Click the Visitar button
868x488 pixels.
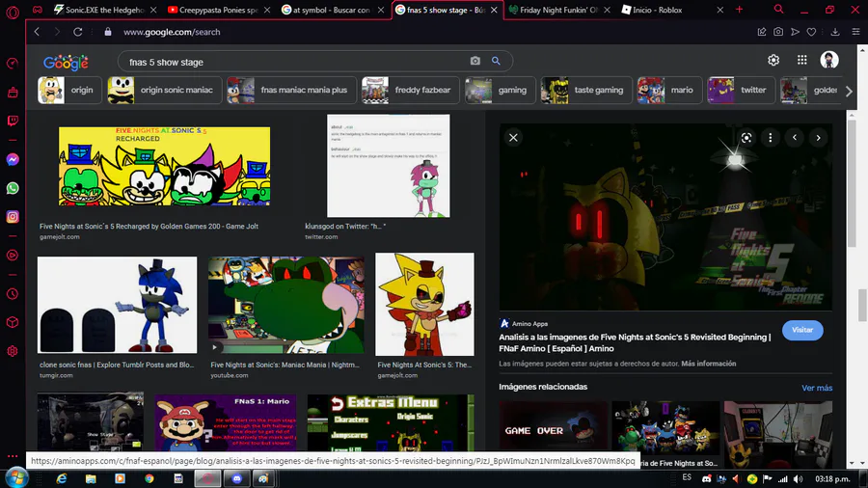pos(802,330)
